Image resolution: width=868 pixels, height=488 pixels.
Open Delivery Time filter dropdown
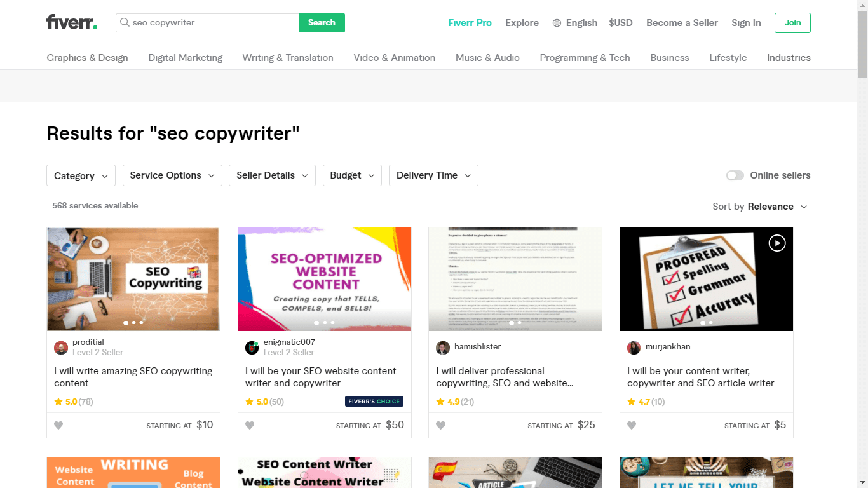tap(433, 175)
